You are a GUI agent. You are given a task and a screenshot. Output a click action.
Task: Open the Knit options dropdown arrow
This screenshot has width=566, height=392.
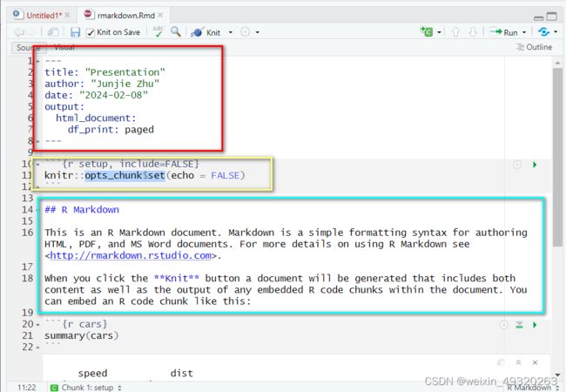point(230,32)
